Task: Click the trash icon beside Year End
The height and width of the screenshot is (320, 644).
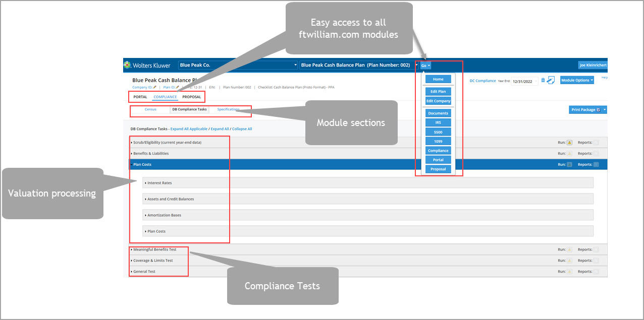Action: tap(543, 80)
